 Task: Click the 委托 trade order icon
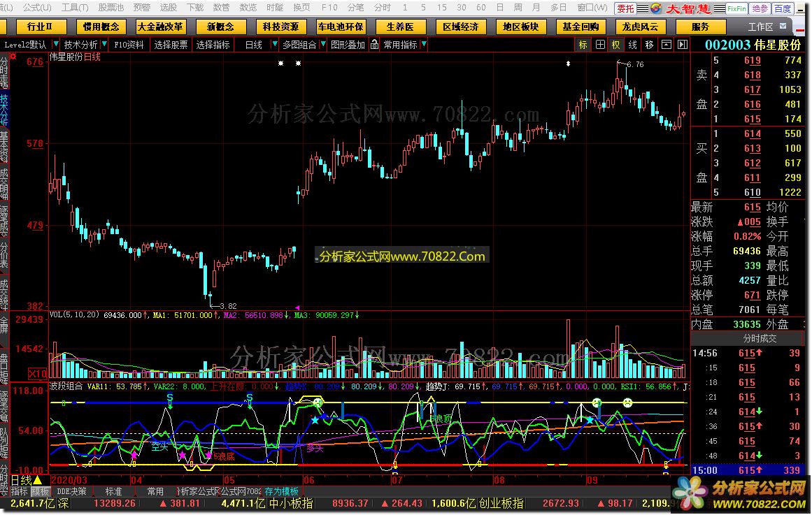tap(625, 8)
